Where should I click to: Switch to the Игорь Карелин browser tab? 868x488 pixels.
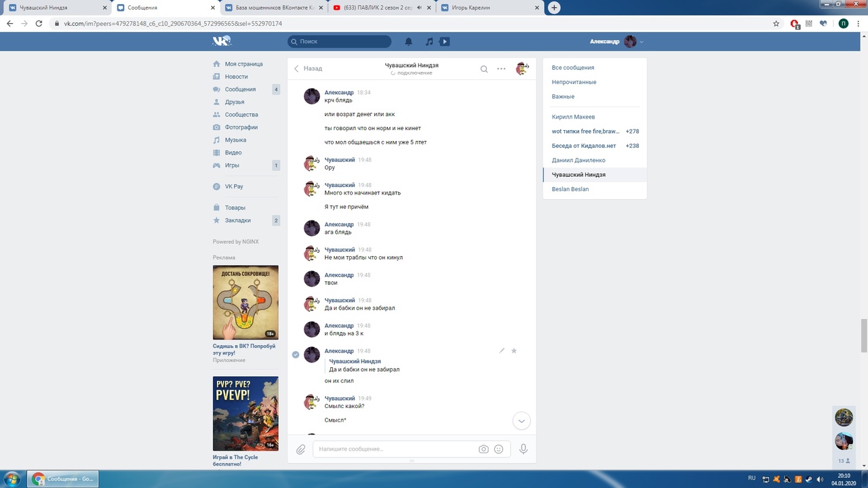489,8
